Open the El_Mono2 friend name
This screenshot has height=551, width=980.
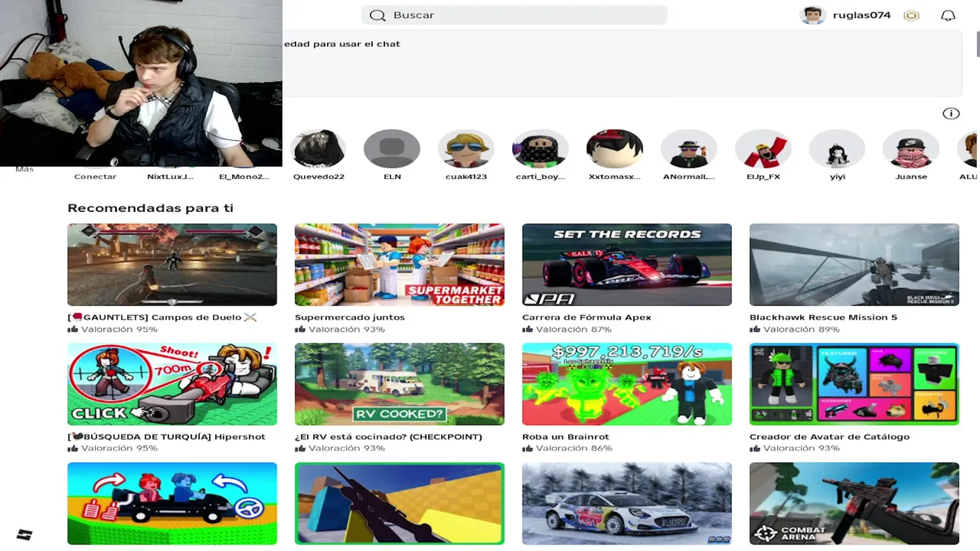(x=244, y=177)
